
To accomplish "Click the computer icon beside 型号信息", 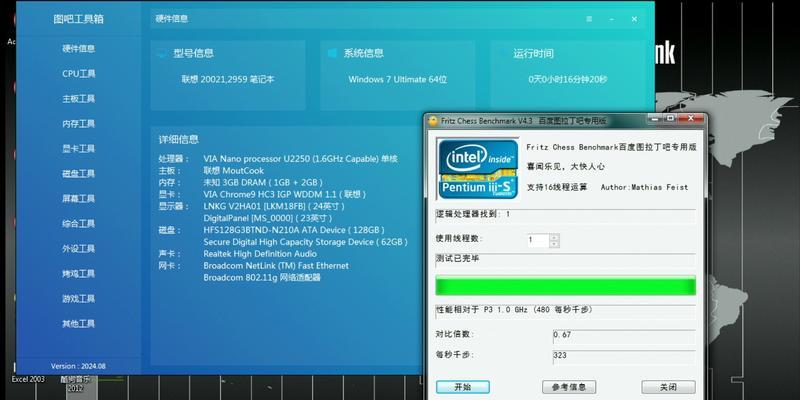I will point(162,53).
